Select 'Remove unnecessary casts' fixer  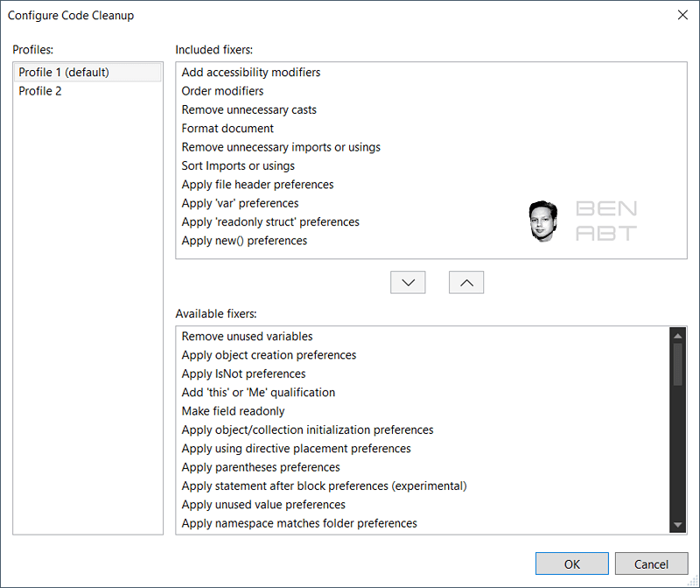[x=248, y=109]
